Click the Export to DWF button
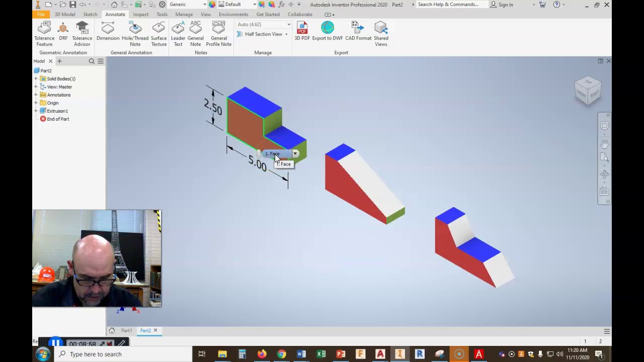Viewport: 644px width, 362px height. coord(328,31)
